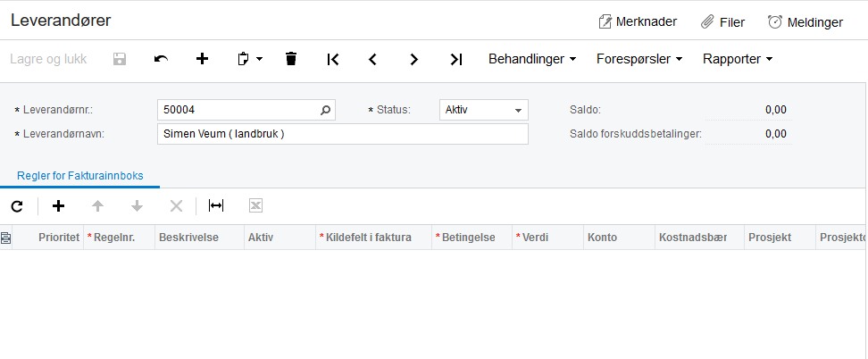The height and width of the screenshot is (359, 868).
Task: Add a new supplier record
Action: pyautogui.click(x=203, y=59)
